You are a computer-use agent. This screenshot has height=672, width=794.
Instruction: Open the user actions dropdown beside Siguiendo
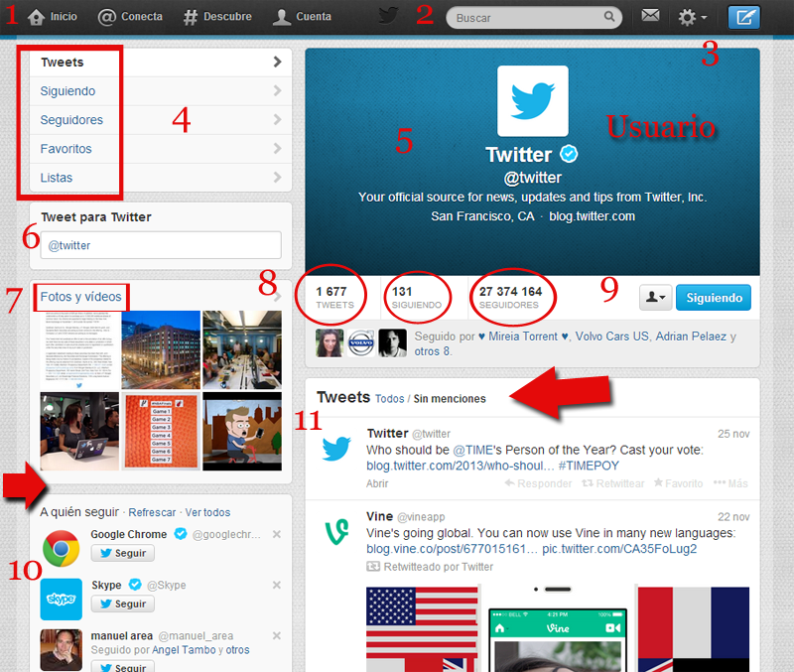[x=655, y=298]
